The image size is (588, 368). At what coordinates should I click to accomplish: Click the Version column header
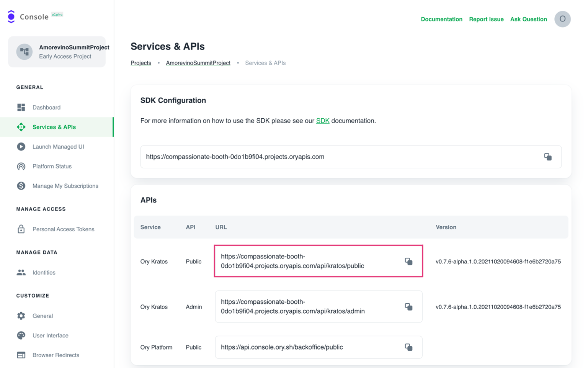[446, 227]
